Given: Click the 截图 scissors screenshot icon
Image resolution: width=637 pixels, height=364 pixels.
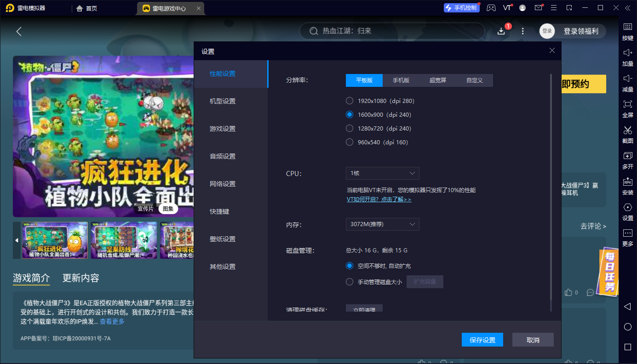Looking at the screenshot, I should 627,130.
